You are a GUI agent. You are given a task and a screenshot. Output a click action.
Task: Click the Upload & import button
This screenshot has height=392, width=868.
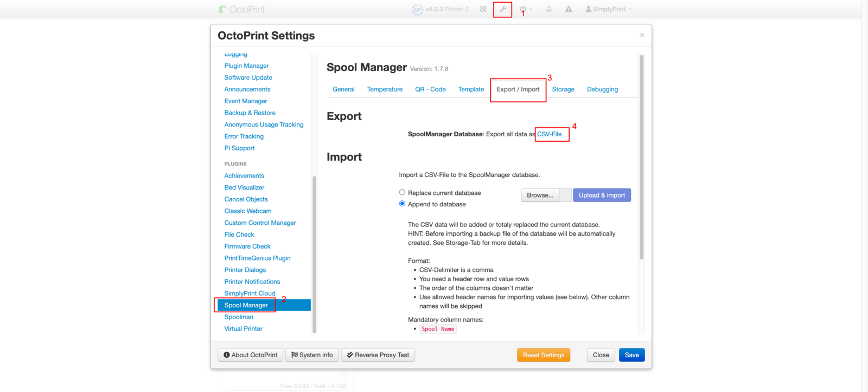point(602,195)
